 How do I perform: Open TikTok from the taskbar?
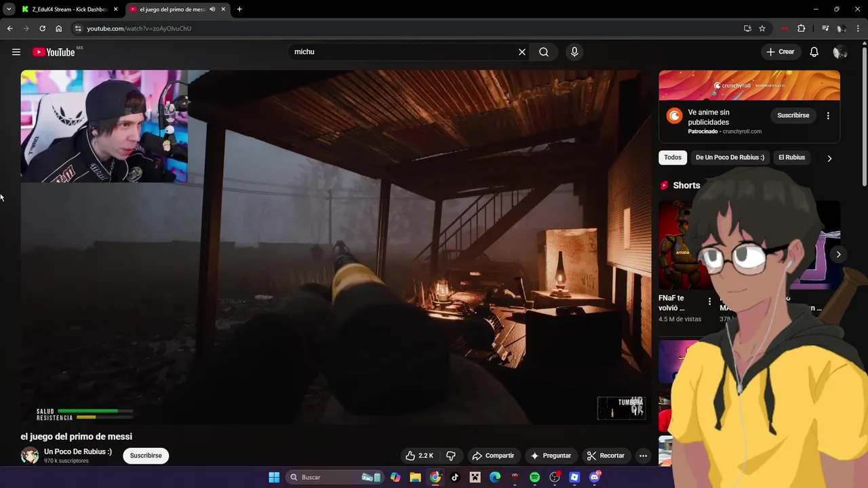tap(455, 477)
